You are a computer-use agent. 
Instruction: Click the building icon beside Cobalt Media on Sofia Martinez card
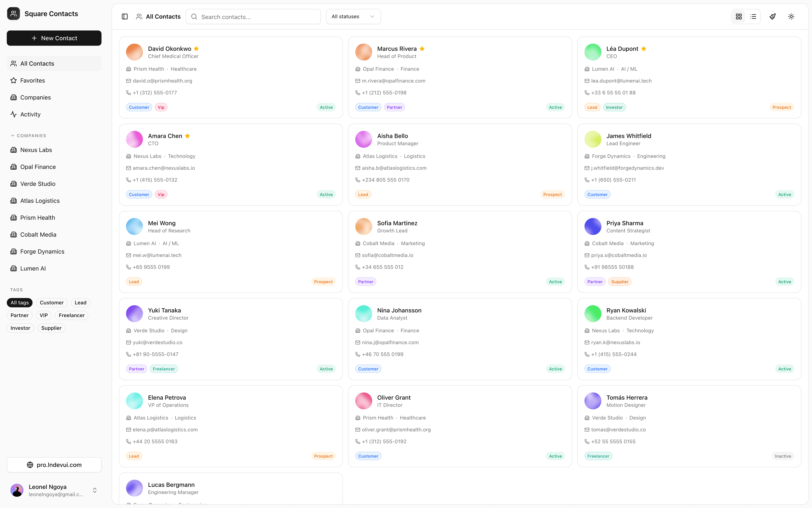click(358, 243)
